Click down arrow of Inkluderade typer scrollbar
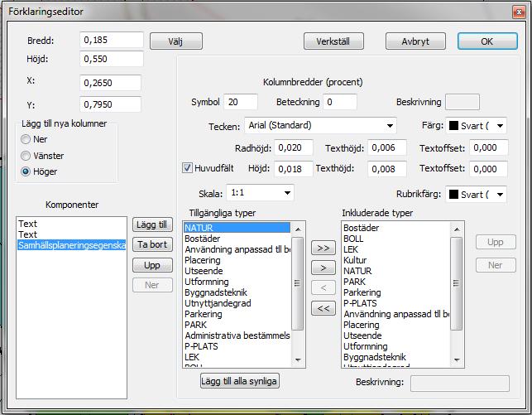Image resolution: width=532 pixels, height=415 pixels. [x=457, y=360]
